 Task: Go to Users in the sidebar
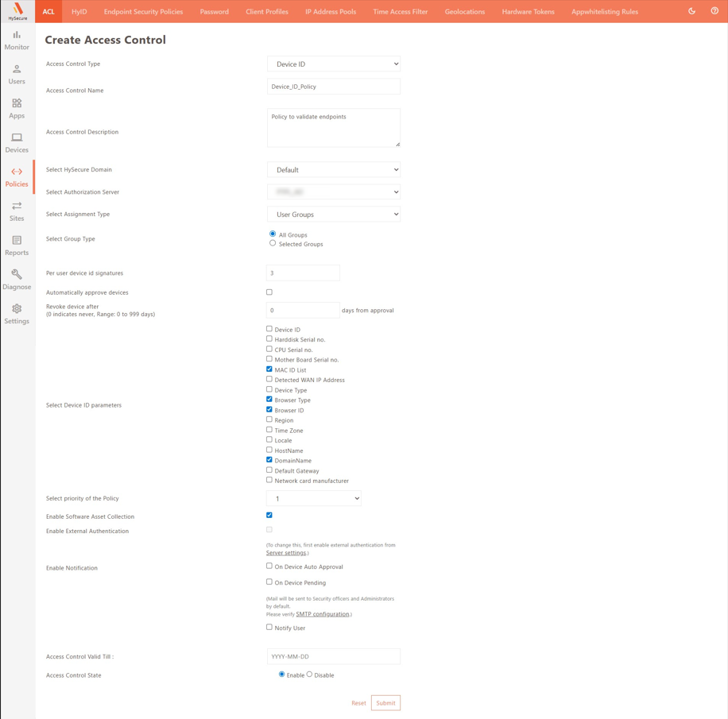point(17,74)
